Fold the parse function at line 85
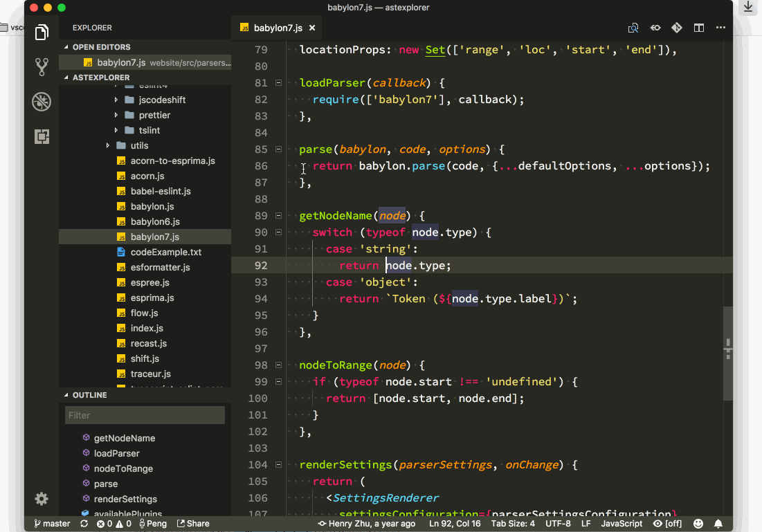The width and height of the screenshot is (762, 532). (x=278, y=149)
